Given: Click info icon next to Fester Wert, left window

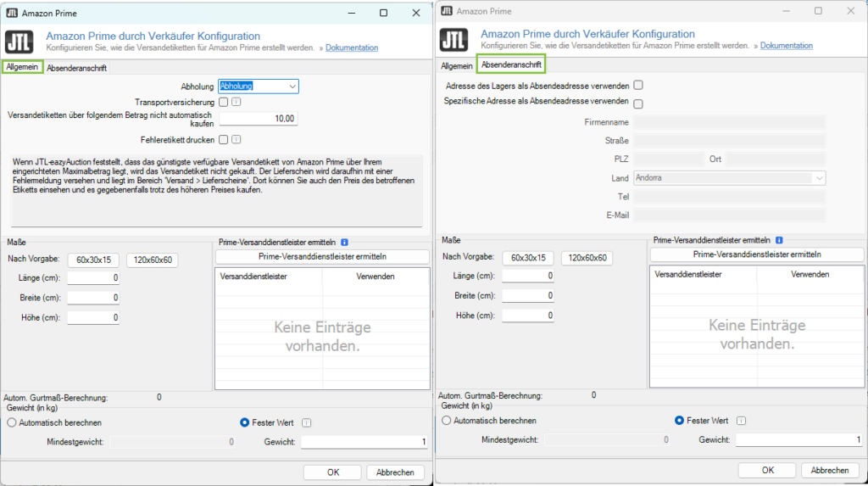Looking at the screenshot, I should (306, 423).
